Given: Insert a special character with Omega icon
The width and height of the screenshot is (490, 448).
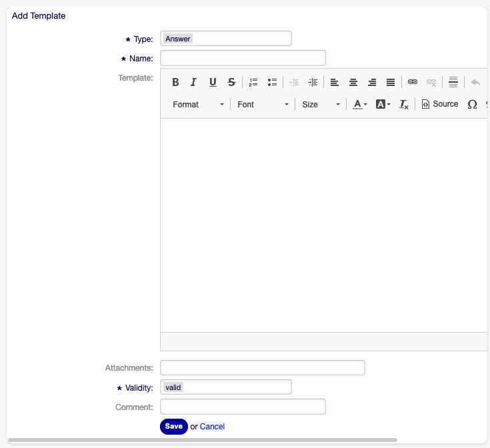Looking at the screenshot, I should pos(472,104).
